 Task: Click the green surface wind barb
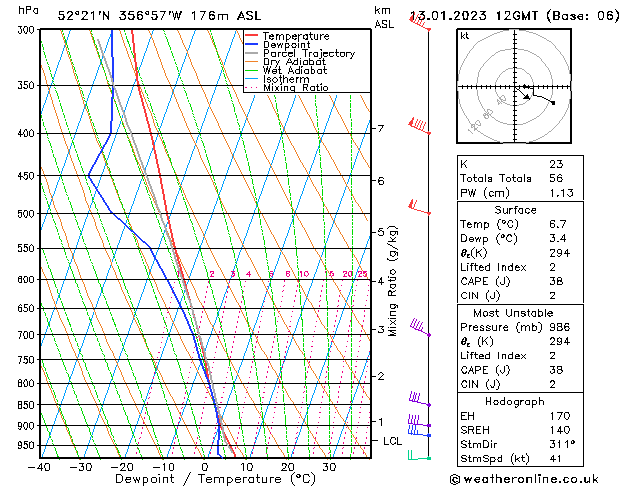pos(419,455)
